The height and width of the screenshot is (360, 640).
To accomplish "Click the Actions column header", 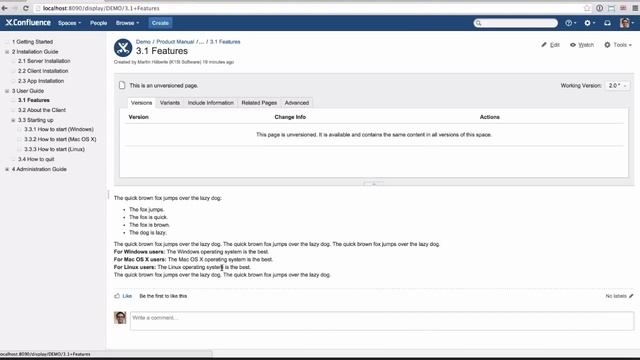I will pos(489,117).
